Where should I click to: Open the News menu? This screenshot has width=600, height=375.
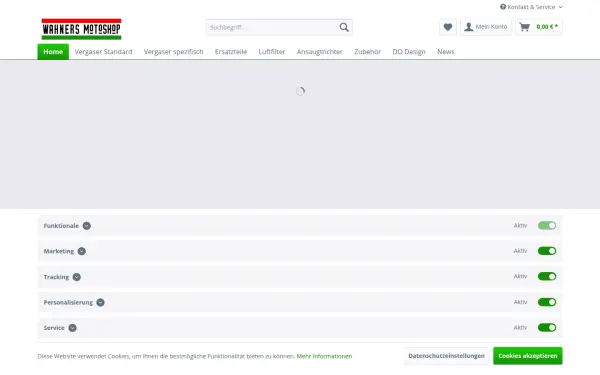point(445,52)
